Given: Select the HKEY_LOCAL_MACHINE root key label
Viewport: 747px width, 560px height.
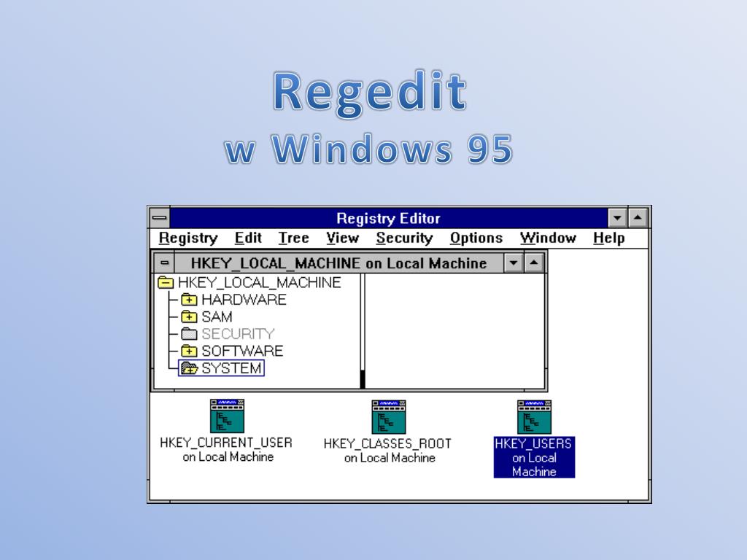Looking at the screenshot, I should point(260,282).
